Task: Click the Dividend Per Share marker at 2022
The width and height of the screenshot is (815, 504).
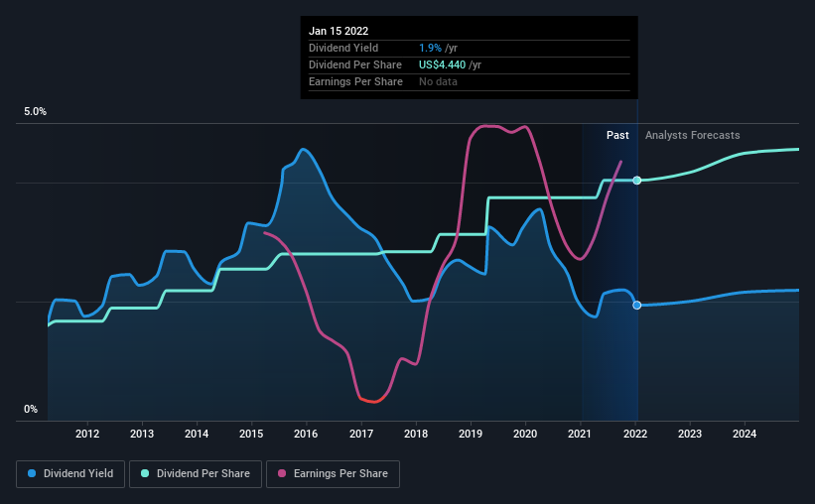Action: (x=636, y=181)
